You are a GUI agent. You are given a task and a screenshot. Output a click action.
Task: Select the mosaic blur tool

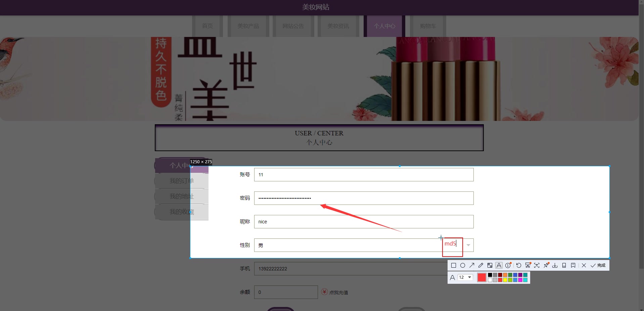(490, 265)
